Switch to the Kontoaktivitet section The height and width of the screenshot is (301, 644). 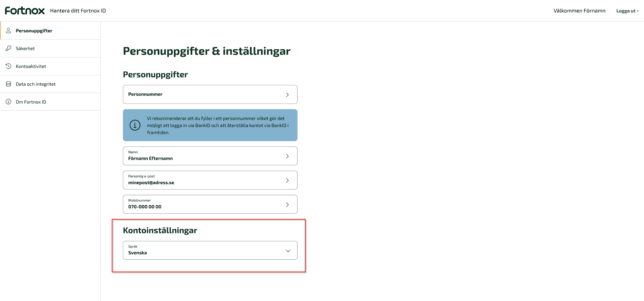[31, 66]
